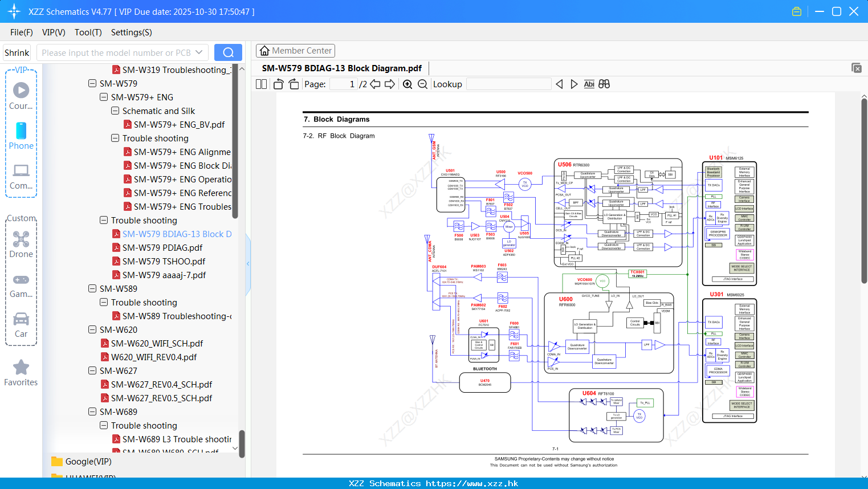Select the Phone category
Viewport: 868px width, 489px height.
(21, 136)
